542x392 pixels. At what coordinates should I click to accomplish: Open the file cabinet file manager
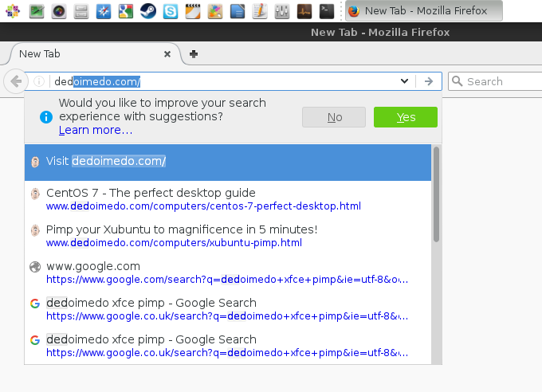tap(81, 11)
